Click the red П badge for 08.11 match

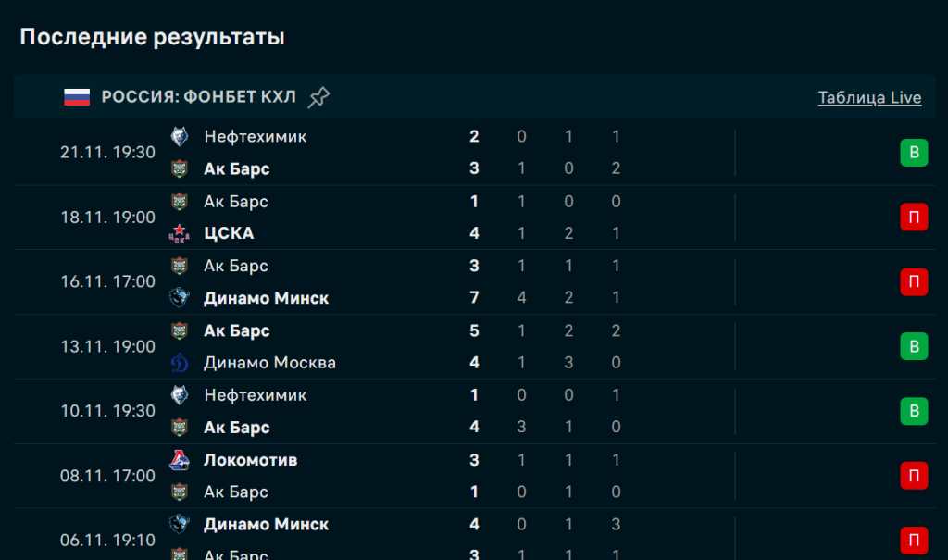click(914, 476)
